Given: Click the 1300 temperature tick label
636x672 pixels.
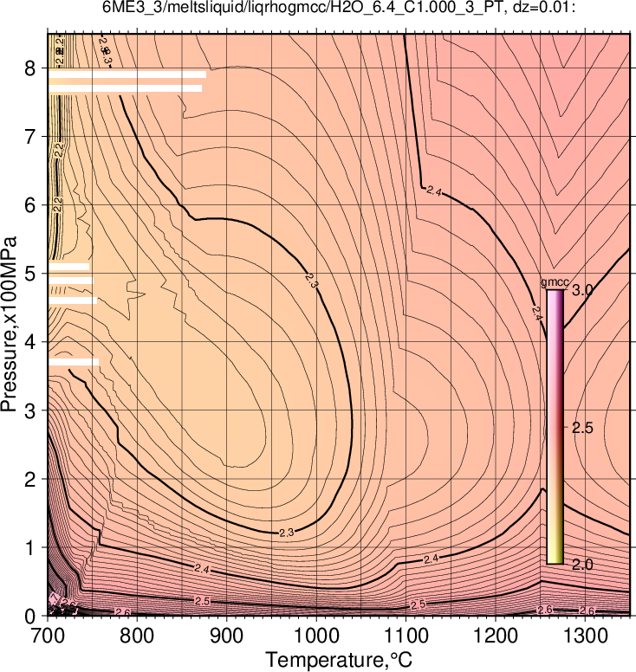Looking at the screenshot, I should click(586, 636).
